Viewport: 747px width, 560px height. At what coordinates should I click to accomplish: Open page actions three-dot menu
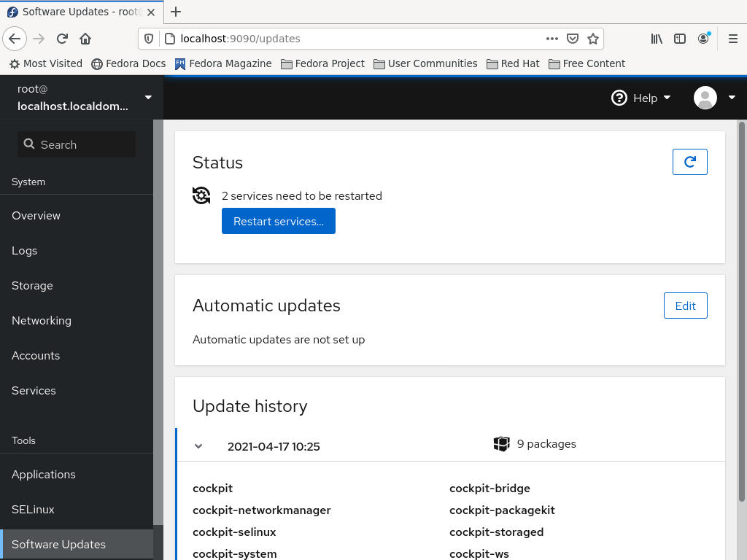click(551, 39)
